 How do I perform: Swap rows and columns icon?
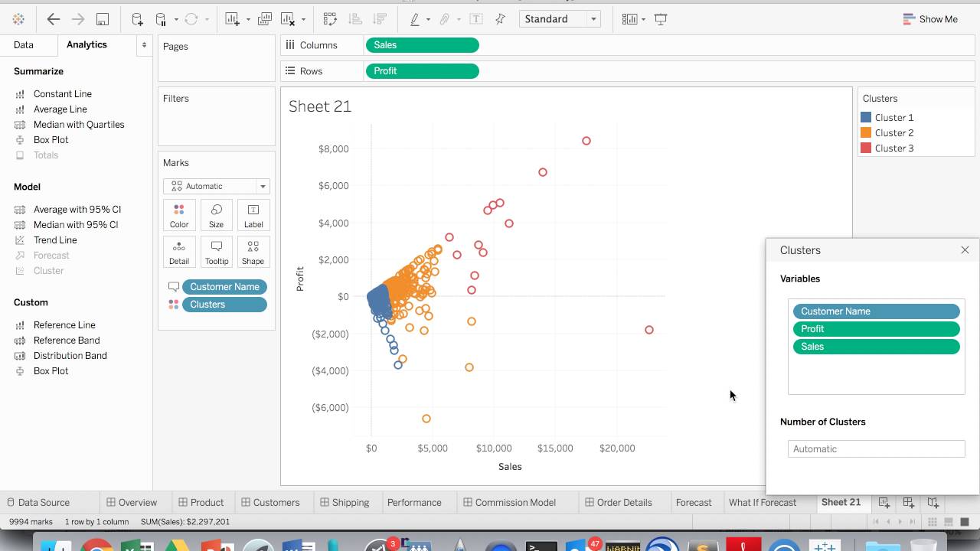[330, 19]
